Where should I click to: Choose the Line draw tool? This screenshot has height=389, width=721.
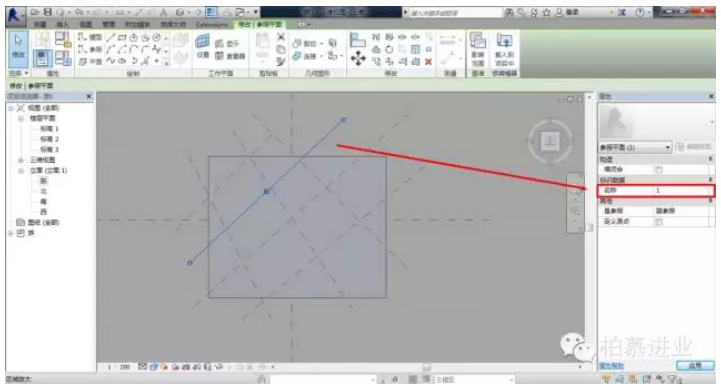(x=110, y=38)
